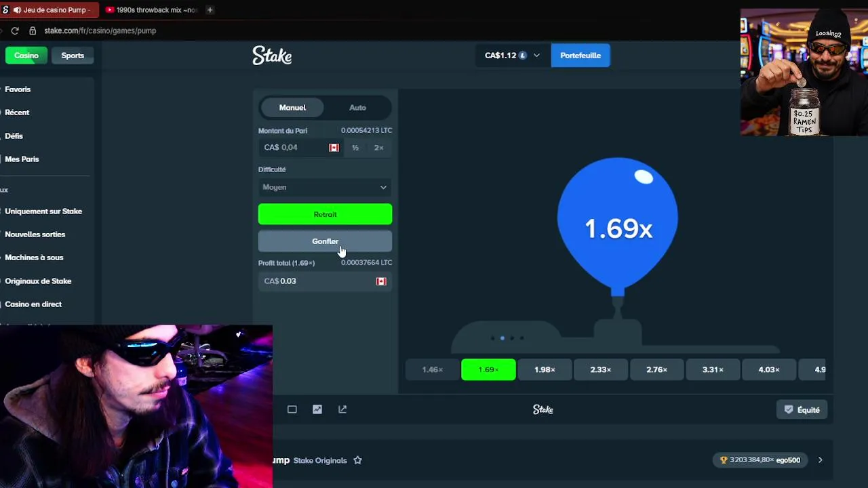Select the 1.98× multiplier chip

pyautogui.click(x=545, y=370)
